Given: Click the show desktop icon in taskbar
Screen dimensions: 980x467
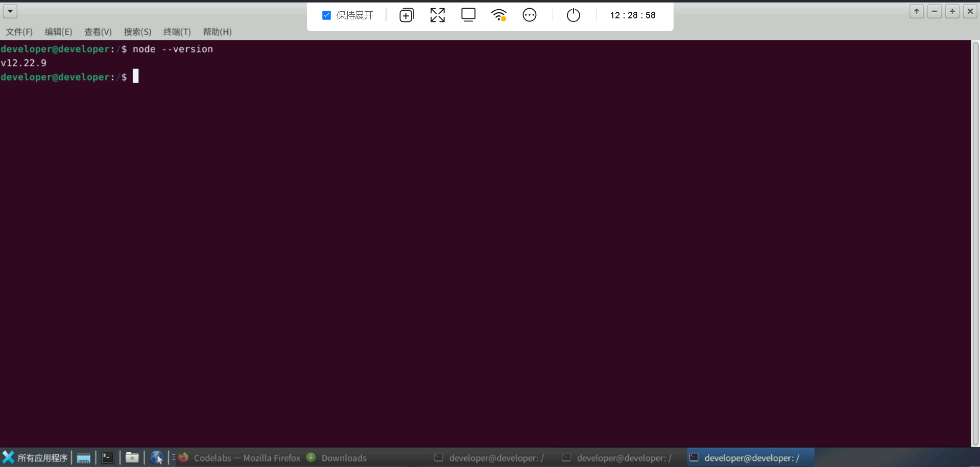Looking at the screenshot, I should (x=84, y=458).
